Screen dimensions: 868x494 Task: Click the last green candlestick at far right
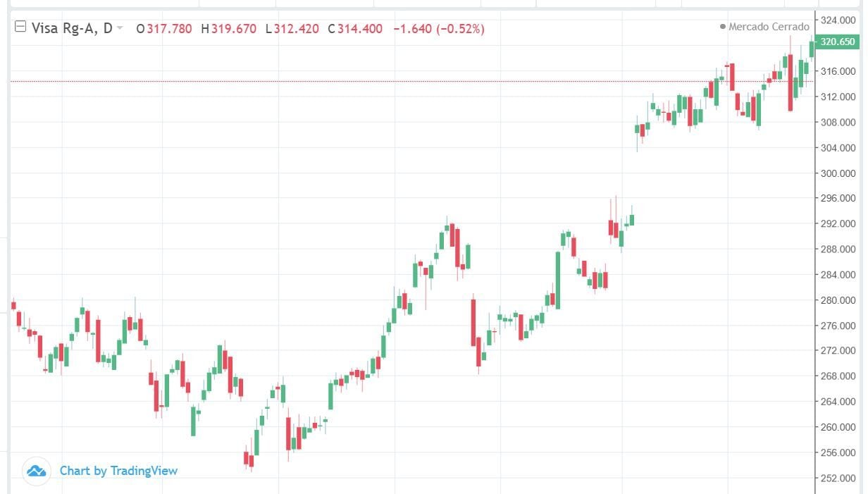click(x=812, y=48)
